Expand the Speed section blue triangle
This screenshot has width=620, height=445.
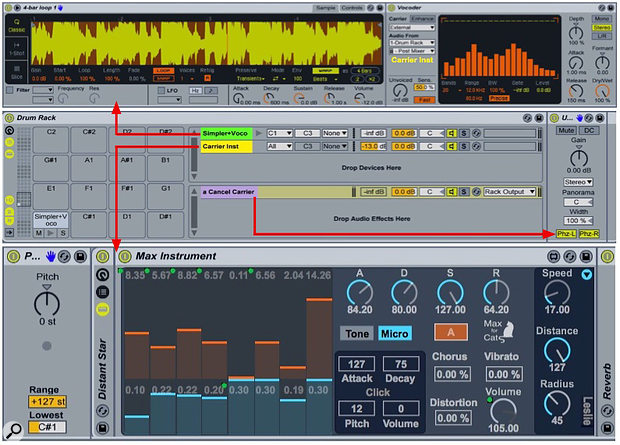coord(587,274)
